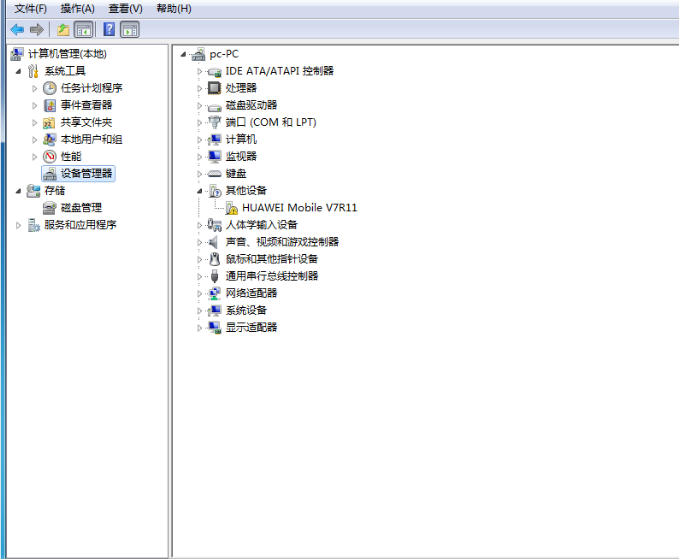Expand IDE ATA/ATAPI 控制器 node arrow
679x559 pixels.
200,71
